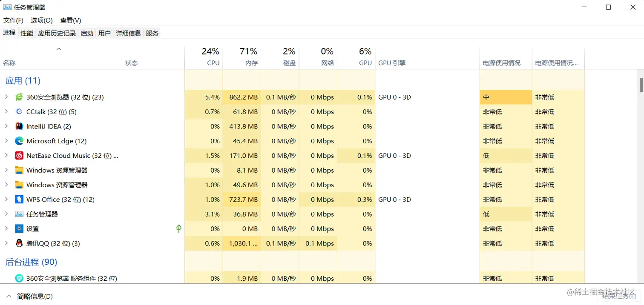
Task: Expand the CCtalk (32 位) process group
Action: (x=6, y=111)
